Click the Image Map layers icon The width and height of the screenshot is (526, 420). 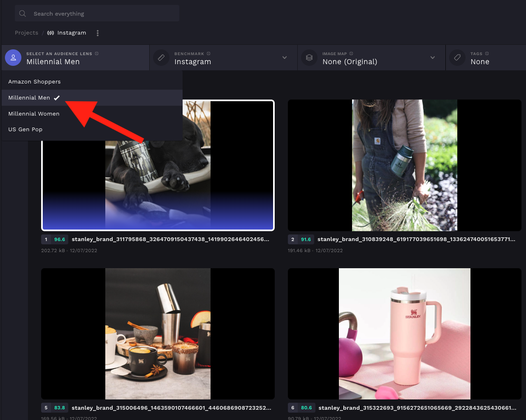[309, 58]
